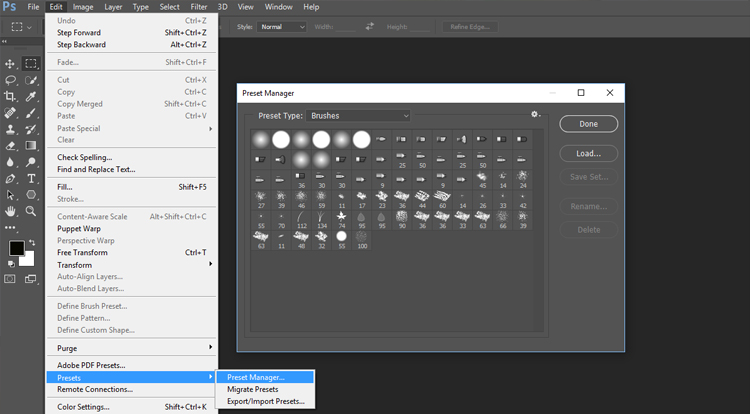The width and height of the screenshot is (750, 414).
Task: Swap width and height in options bar
Action: coord(369,27)
